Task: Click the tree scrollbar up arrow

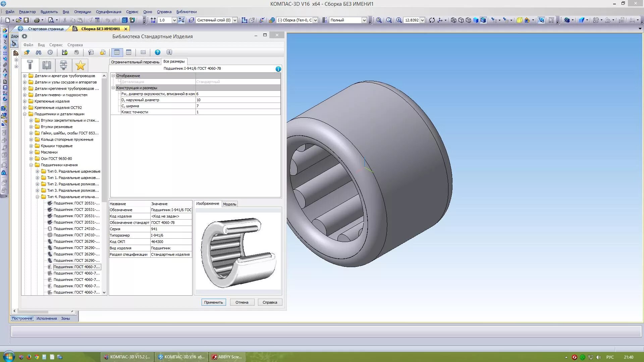Action: click(x=104, y=76)
